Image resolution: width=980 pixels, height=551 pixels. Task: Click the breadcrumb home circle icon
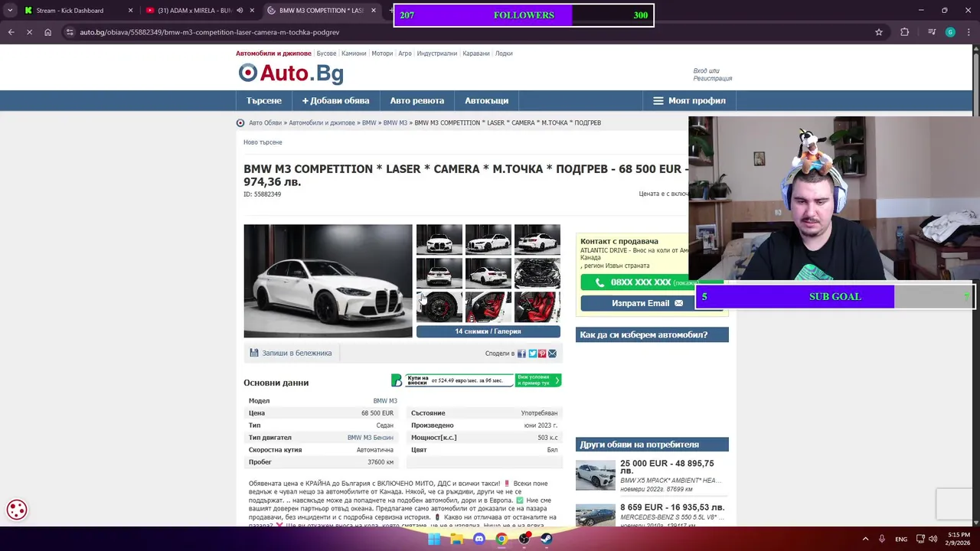point(240,123)
